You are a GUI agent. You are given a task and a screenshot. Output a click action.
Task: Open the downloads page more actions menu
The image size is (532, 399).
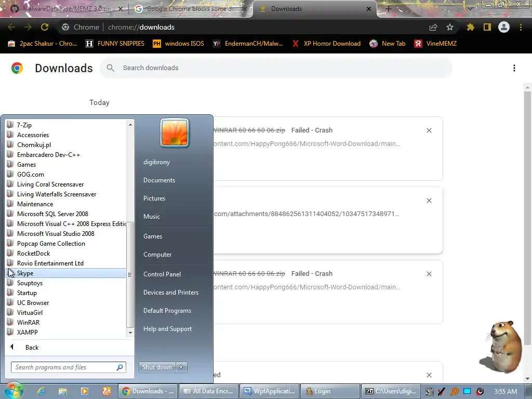tap(514, 68)
